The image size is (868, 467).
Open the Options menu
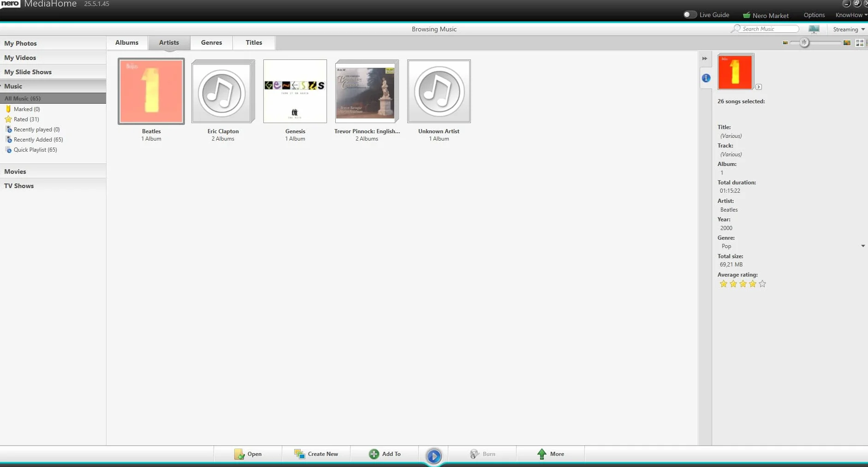(814, 15)
